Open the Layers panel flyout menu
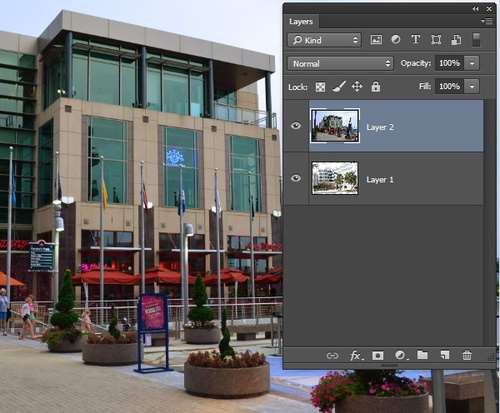This screenshot has height=413, width=500. tap(487, 21)
